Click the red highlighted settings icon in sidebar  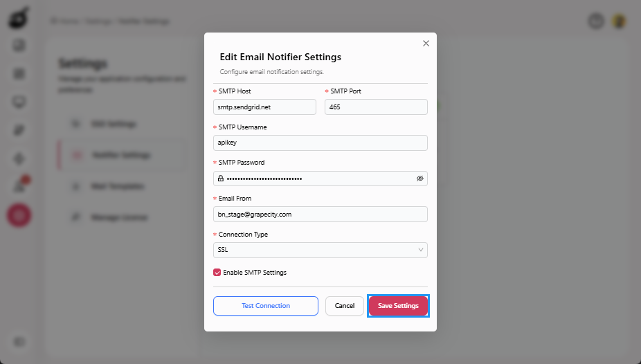coord(19,215)
